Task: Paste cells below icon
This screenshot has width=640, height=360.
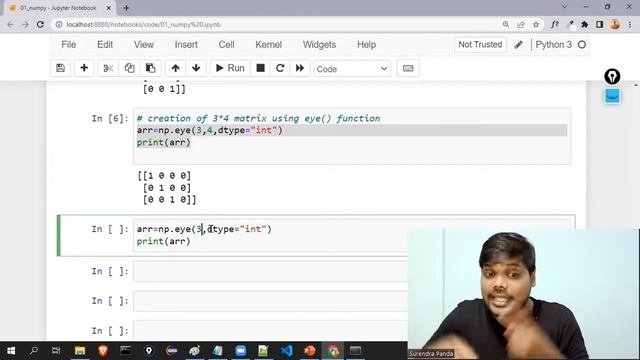Action: click(x=151, y=68)
